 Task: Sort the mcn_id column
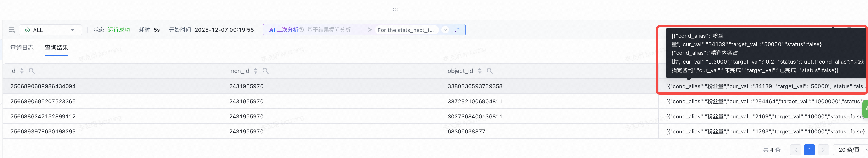pyautogui.click(x=256, y=71)
